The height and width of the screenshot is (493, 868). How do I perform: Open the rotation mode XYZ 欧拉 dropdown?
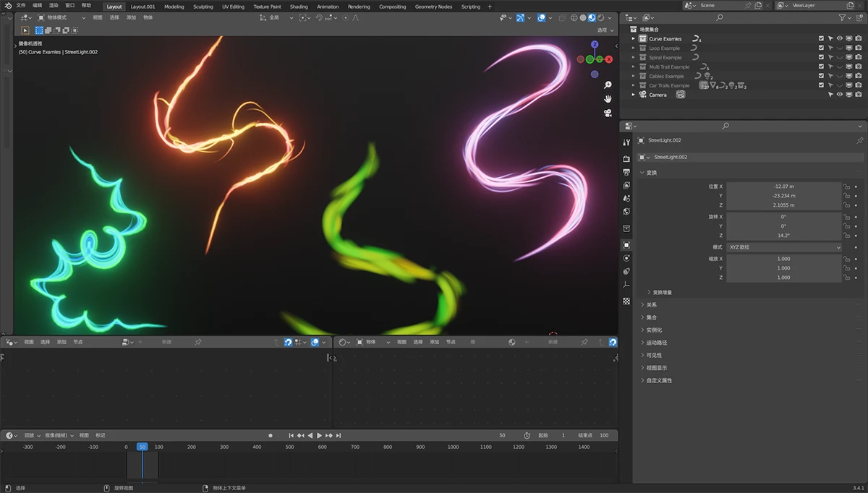point(784,247)
